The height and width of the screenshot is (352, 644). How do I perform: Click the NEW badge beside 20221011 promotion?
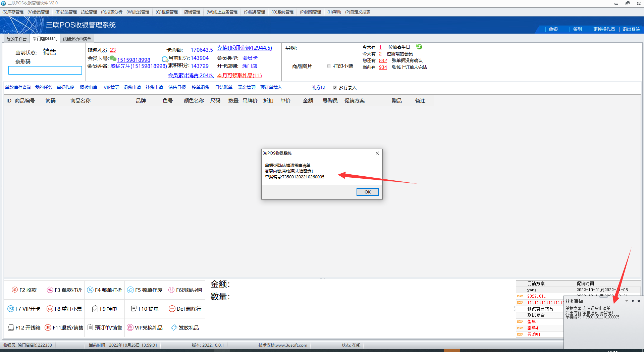[x=520, y=296]
